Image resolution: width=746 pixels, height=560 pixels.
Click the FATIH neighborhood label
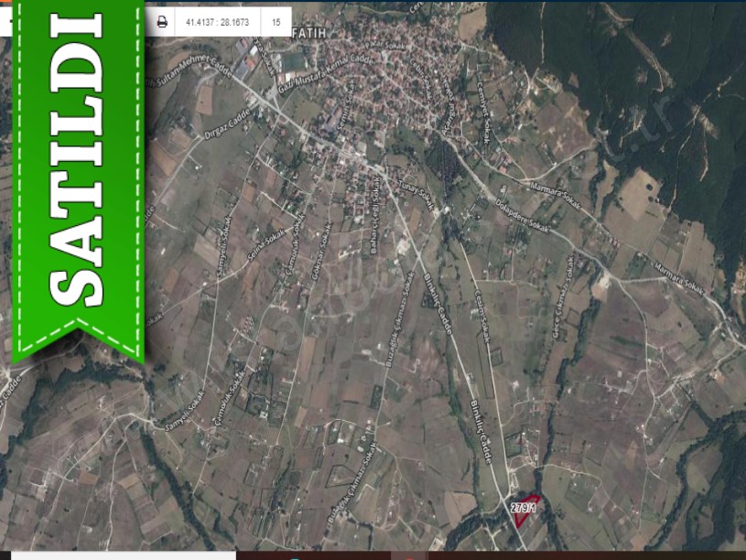coord(310,33)
